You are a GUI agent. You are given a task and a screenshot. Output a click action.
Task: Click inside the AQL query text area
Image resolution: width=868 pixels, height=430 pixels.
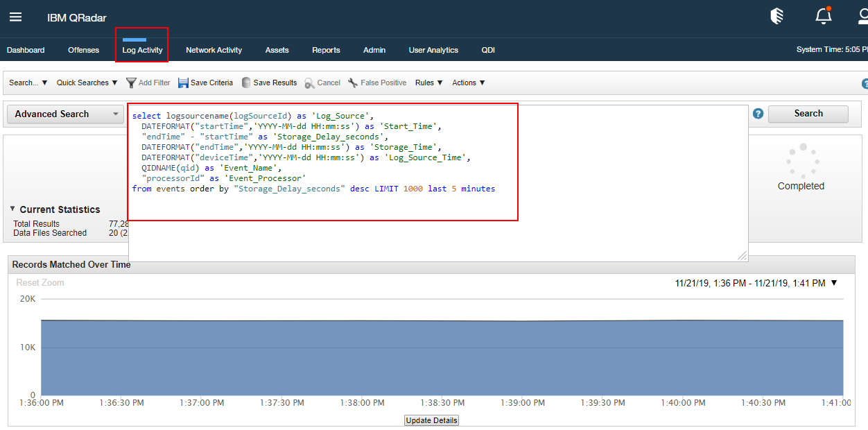(x=437, y=183)
